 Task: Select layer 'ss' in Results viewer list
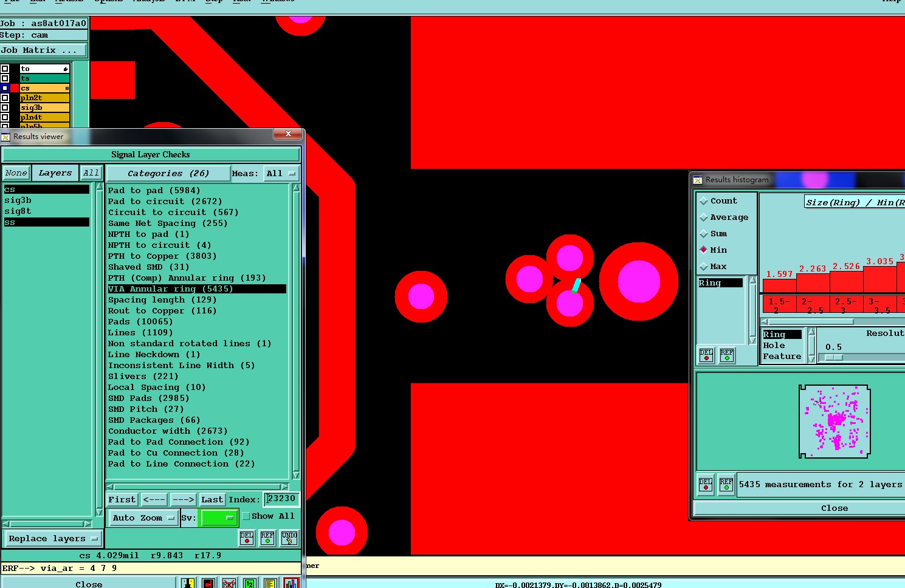pyautogui.click(x=47, y=222)
